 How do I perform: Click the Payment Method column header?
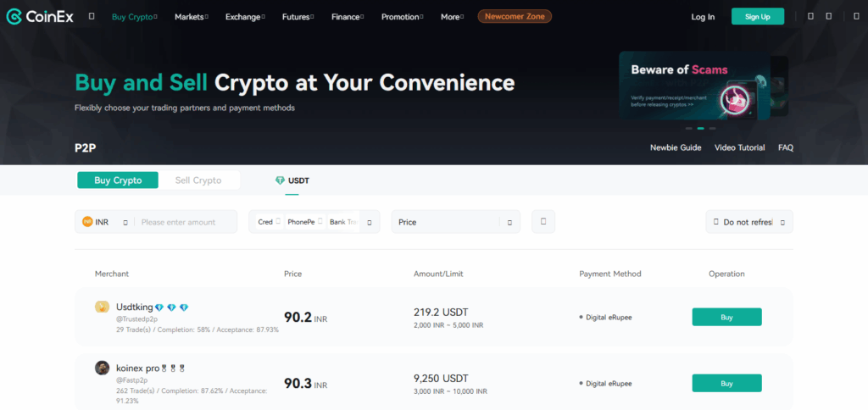point(610,274)
